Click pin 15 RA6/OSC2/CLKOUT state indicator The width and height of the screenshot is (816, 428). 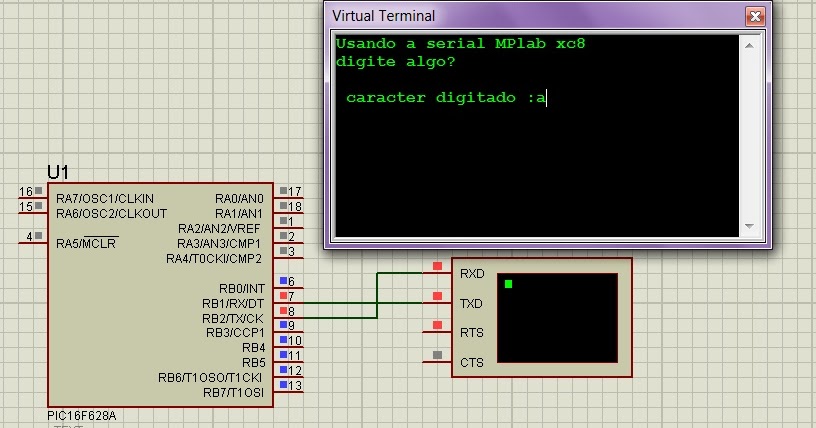[38, 206]
